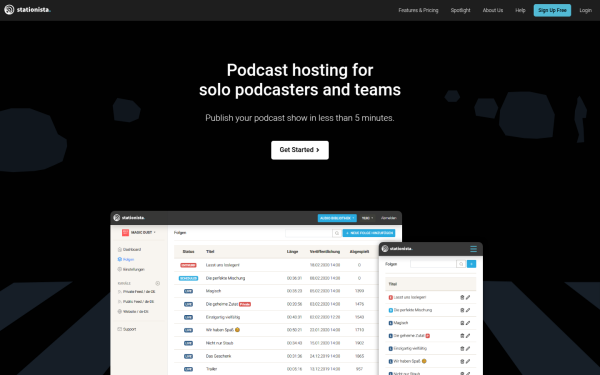Click the blue plus button in mobile preview

tap(471, 264)
